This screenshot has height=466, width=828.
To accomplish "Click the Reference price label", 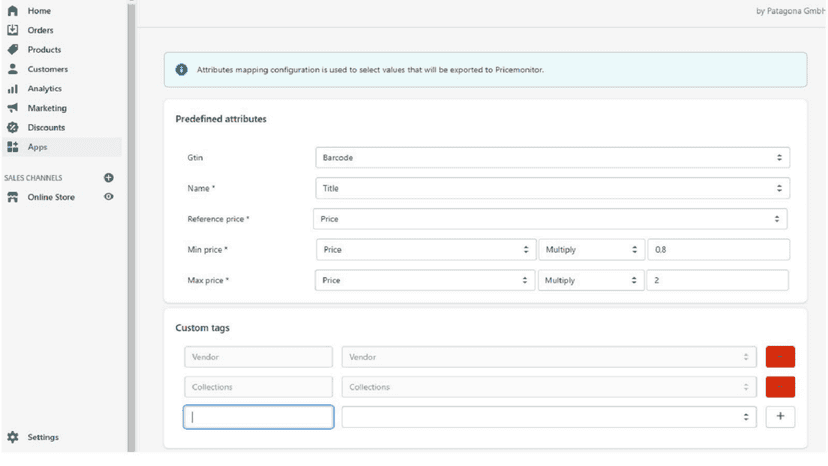I will coord(218,219).
